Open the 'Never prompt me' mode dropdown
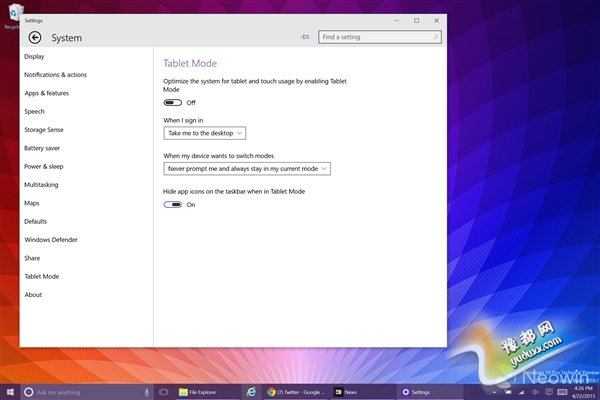 [246, 168]
